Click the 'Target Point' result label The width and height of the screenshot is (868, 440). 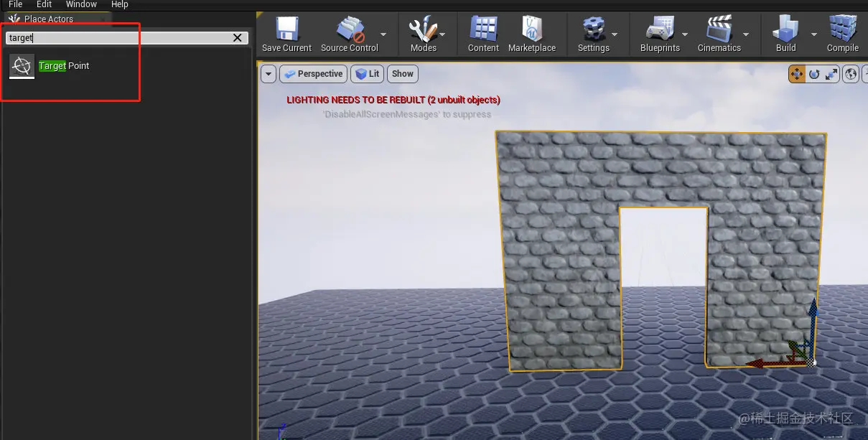tap(64, 66)
